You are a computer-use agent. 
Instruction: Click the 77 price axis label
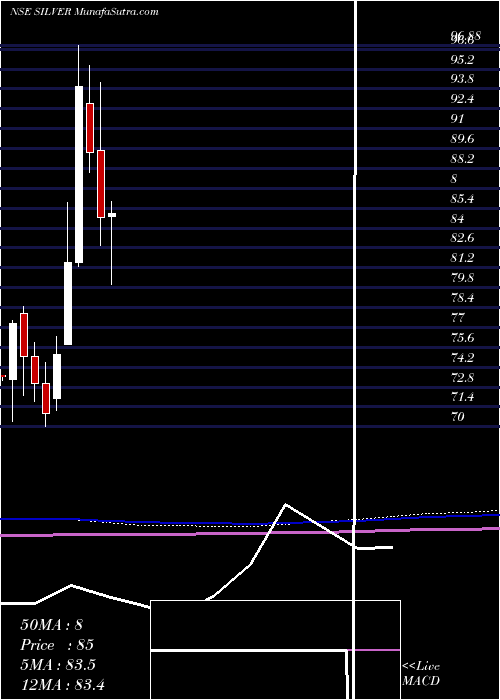tap(458, 318)
